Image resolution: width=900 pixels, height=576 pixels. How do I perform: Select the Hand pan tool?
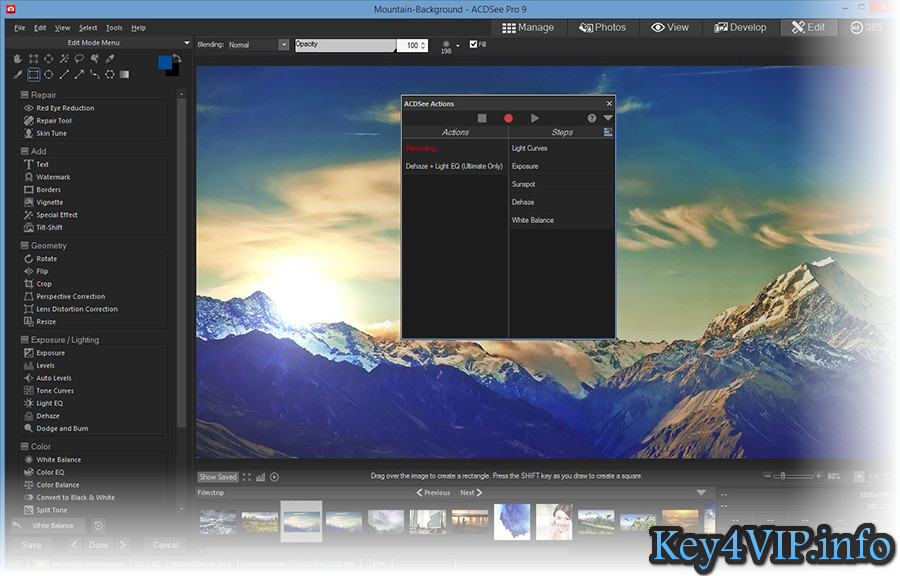(x=18, y=59)
